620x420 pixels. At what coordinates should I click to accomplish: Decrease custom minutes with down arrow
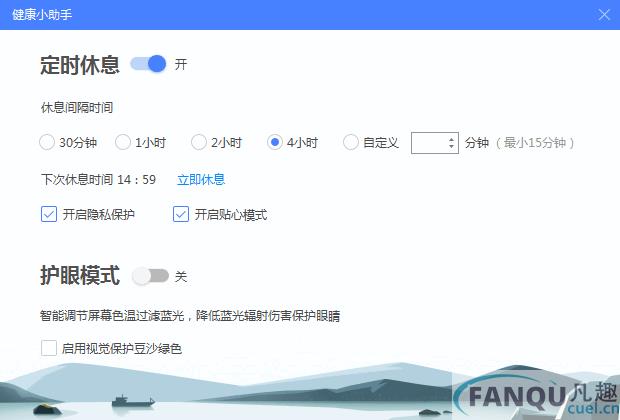[451, 146]
